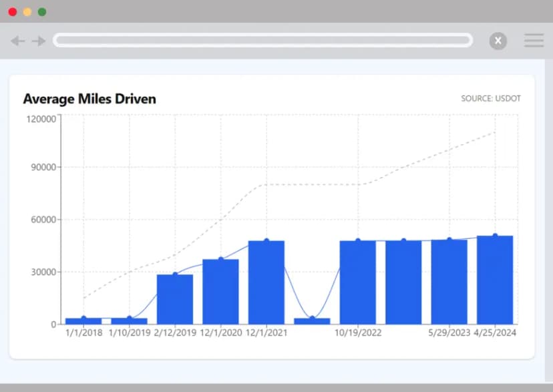
Task: Click the round X stop button
Action: (498, 41)
